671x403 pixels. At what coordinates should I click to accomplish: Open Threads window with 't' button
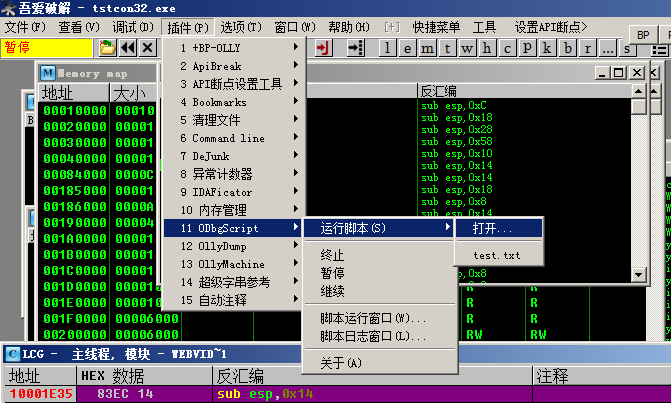coord(447,47)
